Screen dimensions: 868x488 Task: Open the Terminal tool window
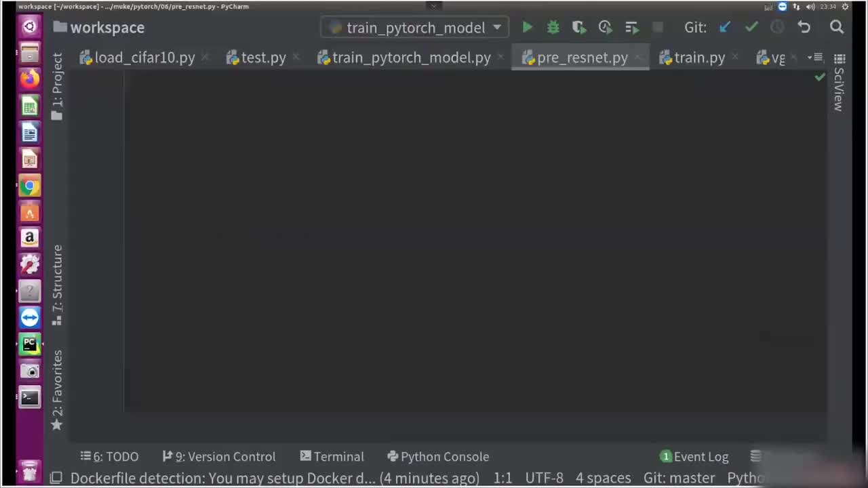(332, 457)
